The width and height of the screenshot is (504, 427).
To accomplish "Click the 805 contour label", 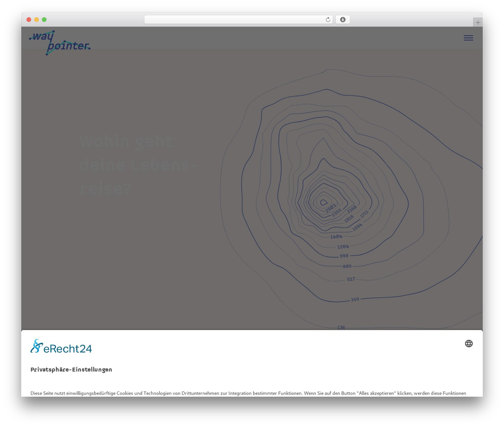I will tap(347, 266).
